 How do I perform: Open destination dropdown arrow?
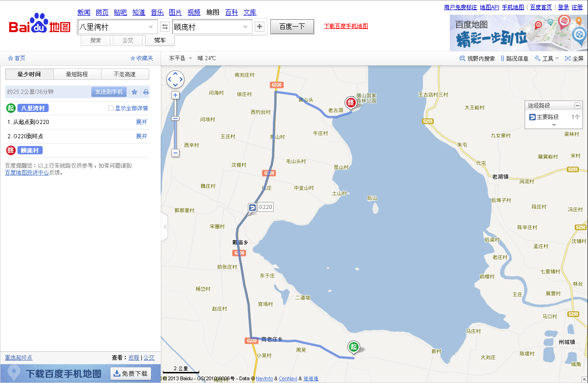[245, 27]
